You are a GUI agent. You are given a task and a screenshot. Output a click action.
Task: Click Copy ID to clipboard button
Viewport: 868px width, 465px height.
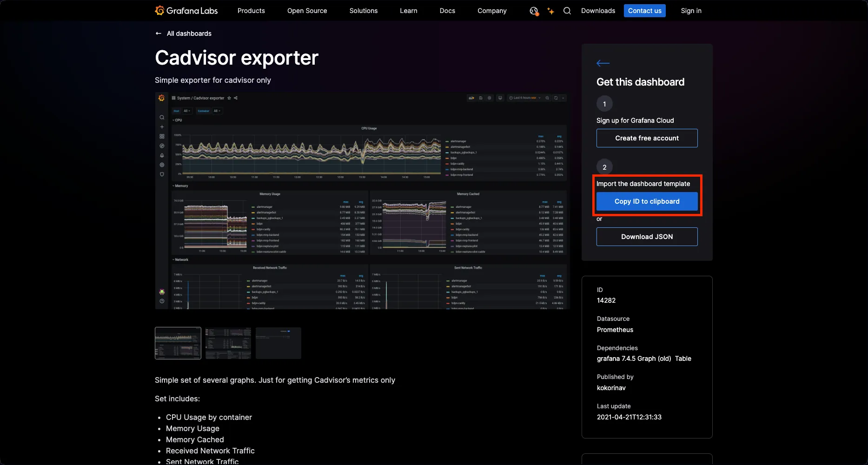point(647,201)
